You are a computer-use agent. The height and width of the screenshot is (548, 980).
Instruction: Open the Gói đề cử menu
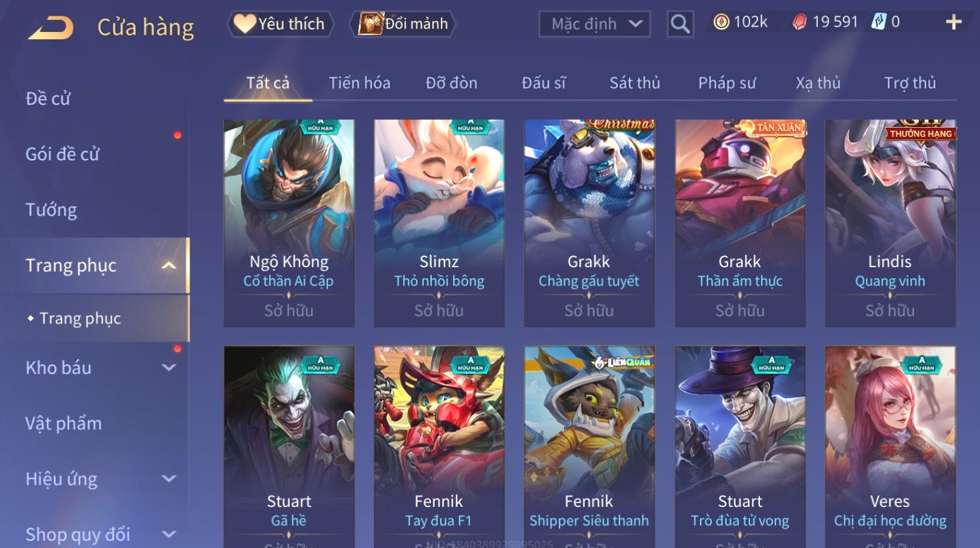pyautogui.click(x=63, y=154)
